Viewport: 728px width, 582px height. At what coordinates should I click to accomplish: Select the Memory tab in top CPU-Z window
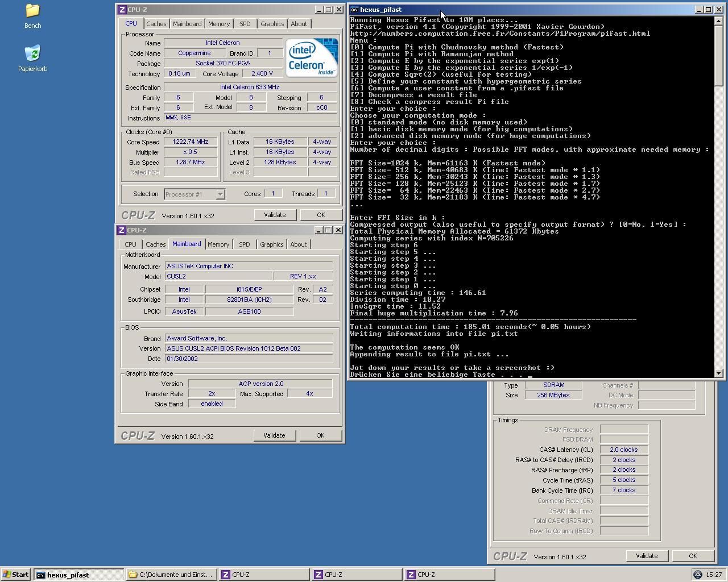click(x=219, y=24)
